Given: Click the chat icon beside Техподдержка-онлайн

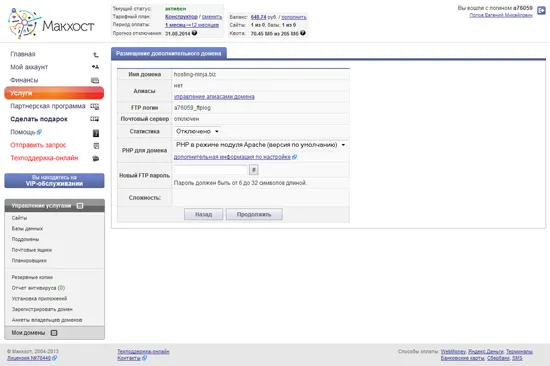Looking at the screenshot, I should coord(95,158).
